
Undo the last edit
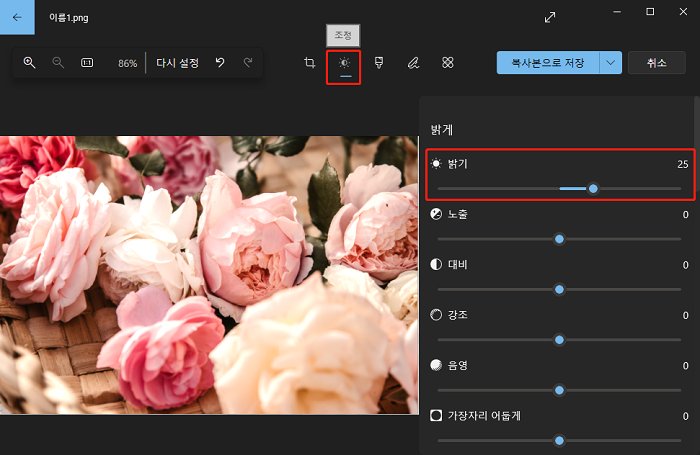220,63
